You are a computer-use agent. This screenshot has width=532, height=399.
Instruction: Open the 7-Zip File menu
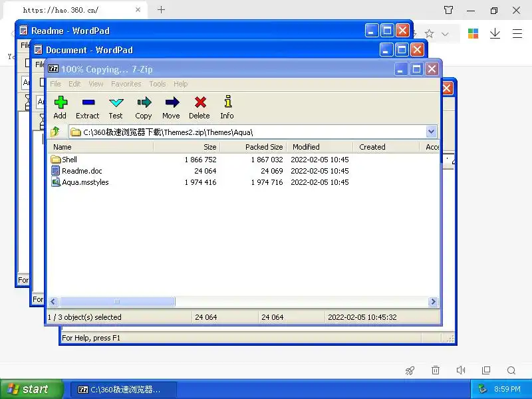[x=55, y=84]
